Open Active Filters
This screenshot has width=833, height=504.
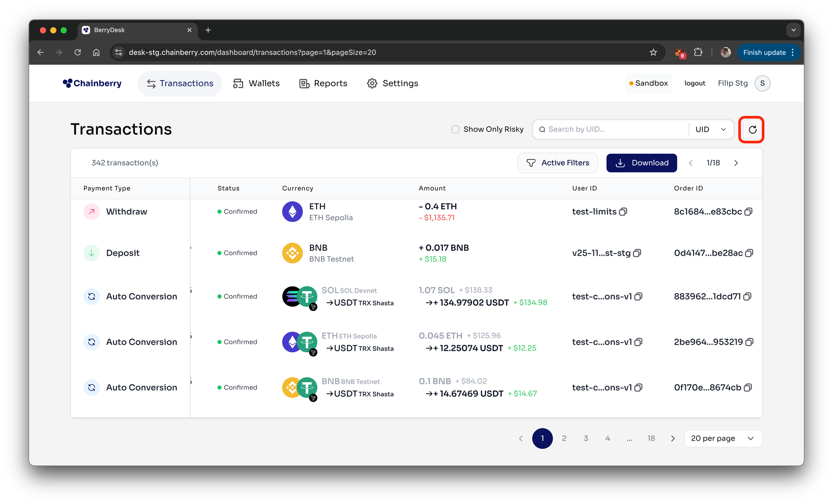click(558, 163)
